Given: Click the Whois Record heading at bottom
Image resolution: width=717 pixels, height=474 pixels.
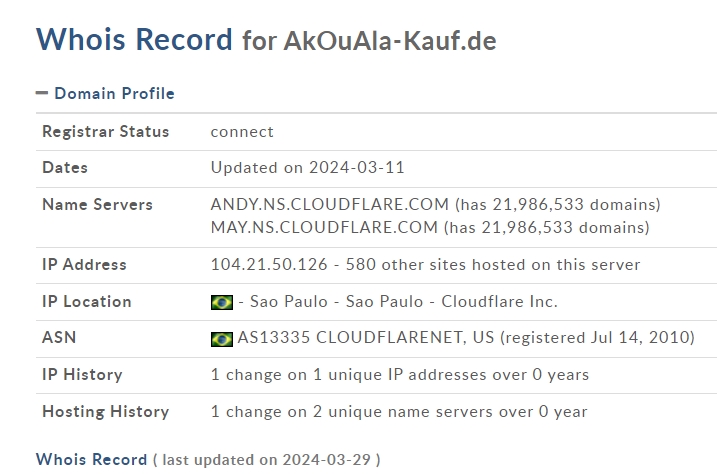Looking at the screenshot, I should point(91,459).
